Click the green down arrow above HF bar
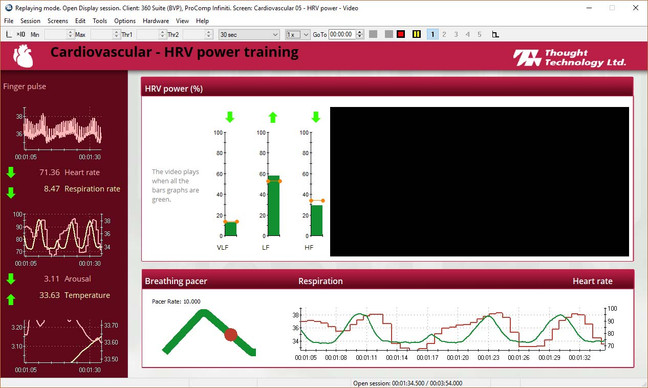The height and width of the screenshot is (388, 648). tap(316, 117)
